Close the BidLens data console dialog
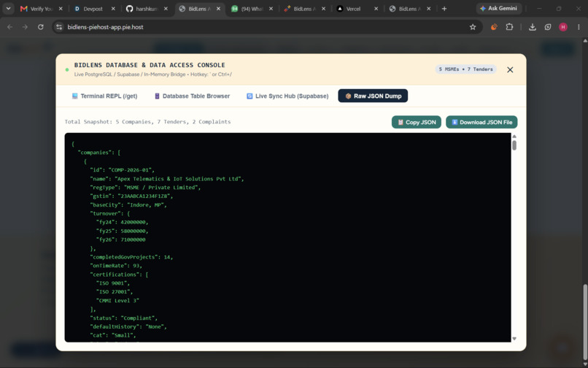This screenshot has height=368, width=588. (510, 70)
